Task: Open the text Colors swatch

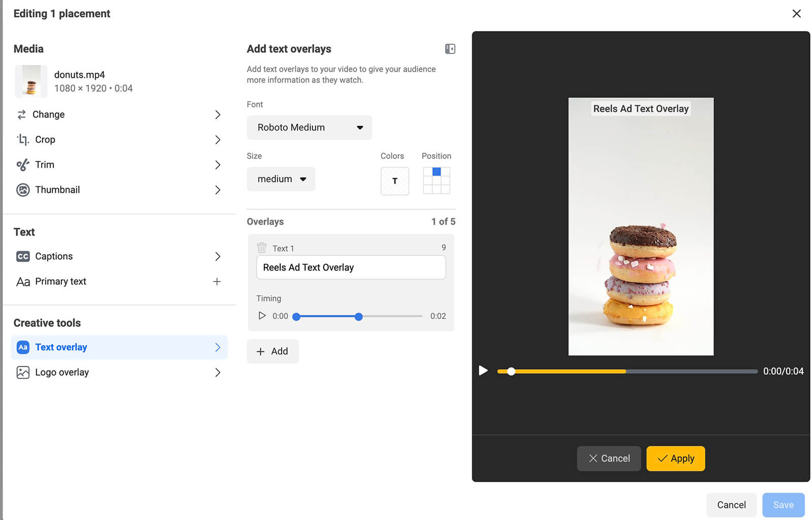Action: (x=395, y=181)
